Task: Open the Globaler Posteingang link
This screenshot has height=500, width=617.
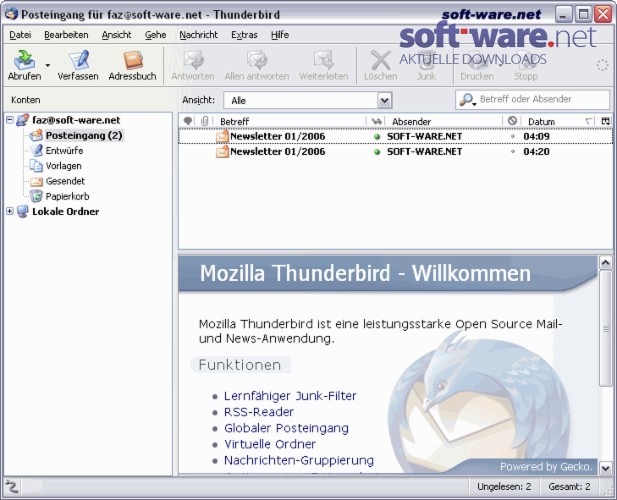Action: pos(286,428)
